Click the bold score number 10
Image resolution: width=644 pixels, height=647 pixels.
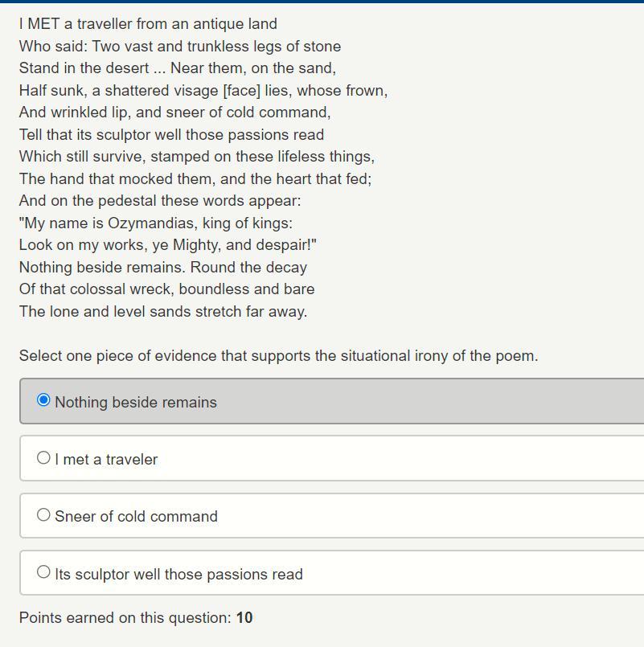click(x=244, y=618)
